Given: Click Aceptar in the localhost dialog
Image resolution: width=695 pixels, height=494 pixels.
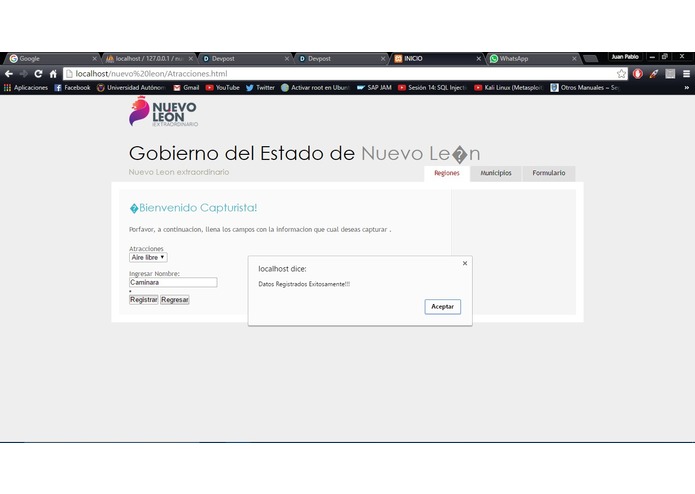Looking at the screenshot, I should tap(442, 307).
